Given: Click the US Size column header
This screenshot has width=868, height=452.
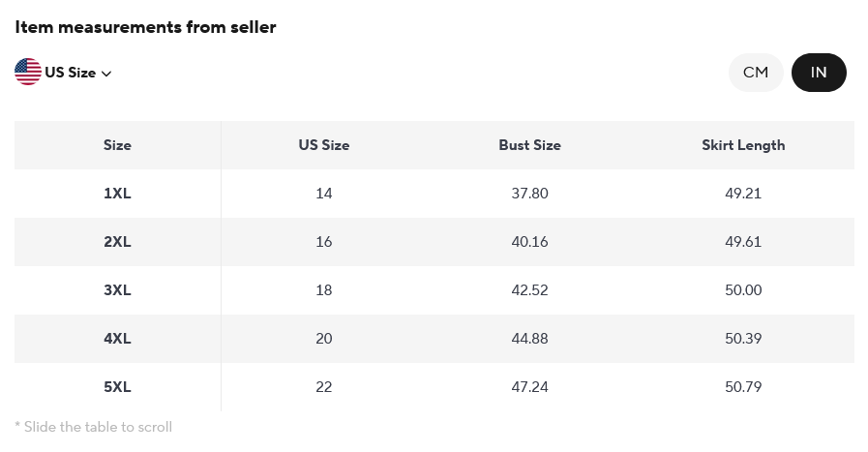Looking at the screenshot, I should pyautogui.click(x=323, y=145).
